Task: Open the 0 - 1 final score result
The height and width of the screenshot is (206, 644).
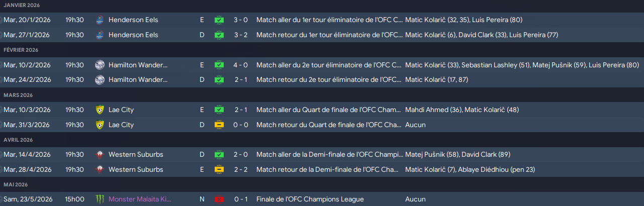Action: click(x=241, y=199)
